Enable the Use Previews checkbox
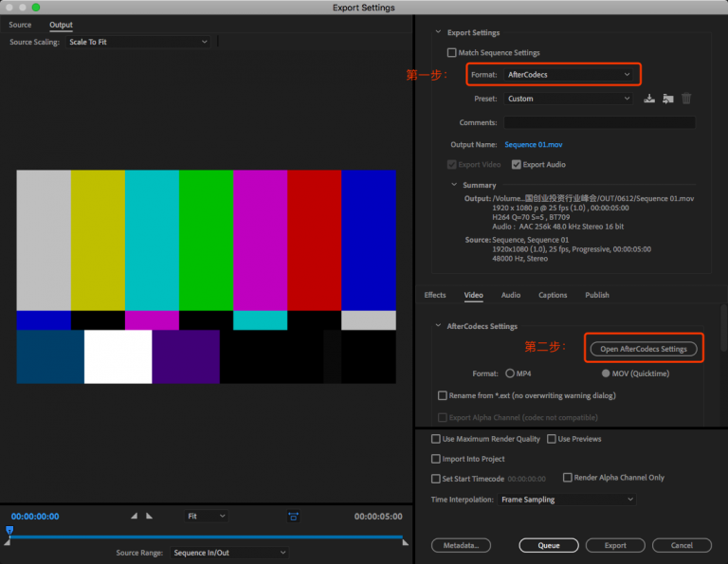 (x=551, y=439)
